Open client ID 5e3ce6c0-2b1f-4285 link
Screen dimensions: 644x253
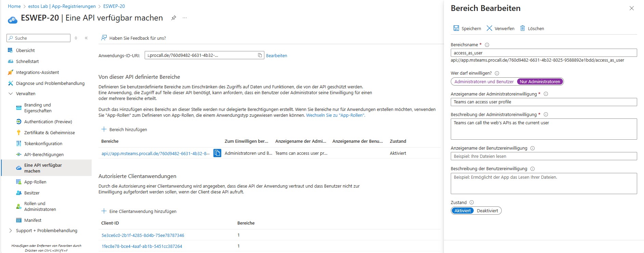[x=143, y=235]
